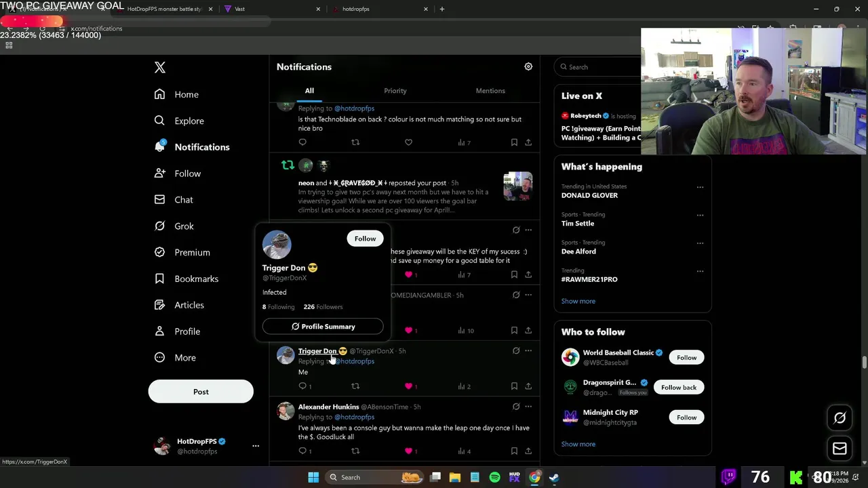Screen dimensions: 868x488
Task: Open options for Dee Alford trend
Action: point(700,243)
